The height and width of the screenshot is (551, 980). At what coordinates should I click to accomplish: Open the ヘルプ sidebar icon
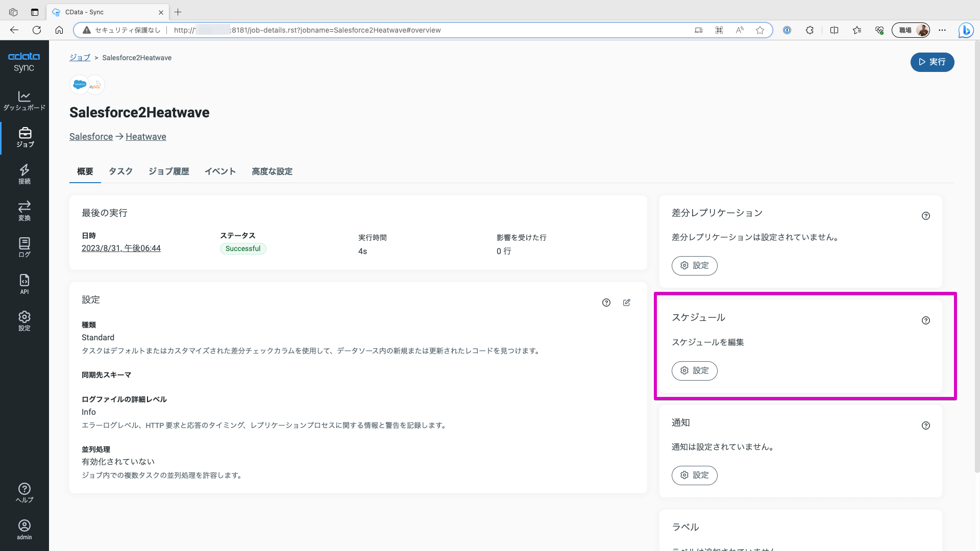(x=24, y=493)
